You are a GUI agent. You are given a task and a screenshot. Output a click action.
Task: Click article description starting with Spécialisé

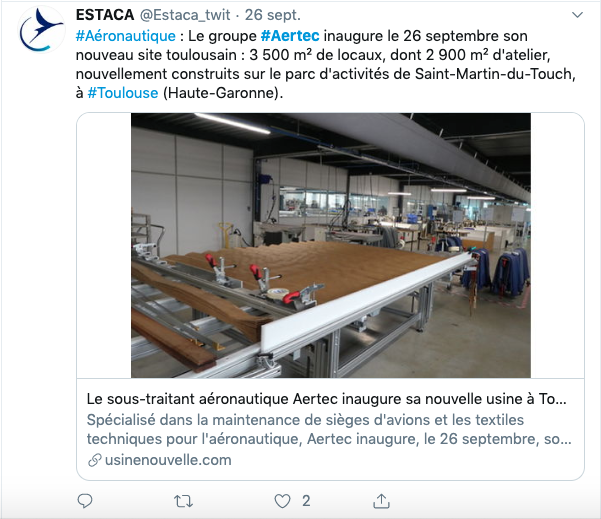pos(329,429)
